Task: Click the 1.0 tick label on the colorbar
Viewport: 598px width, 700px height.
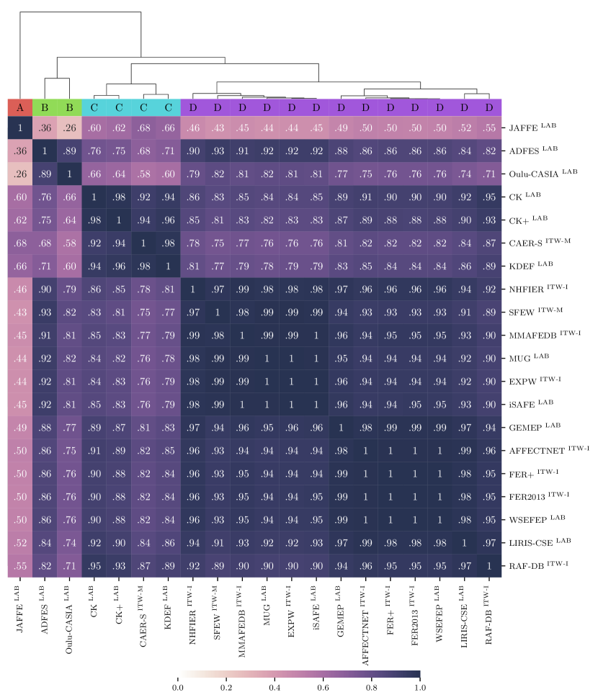Action: pos(420,688)
